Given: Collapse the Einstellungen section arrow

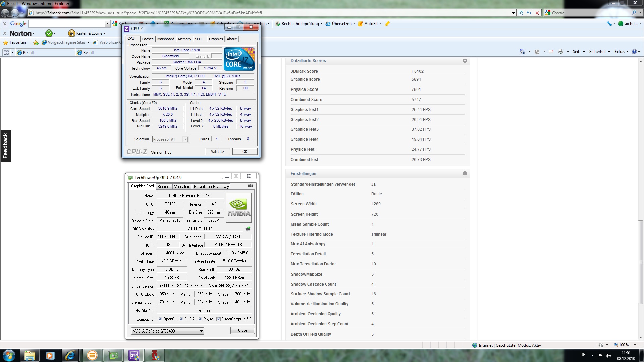Looking at the screenshot, I should click(465, 173).
